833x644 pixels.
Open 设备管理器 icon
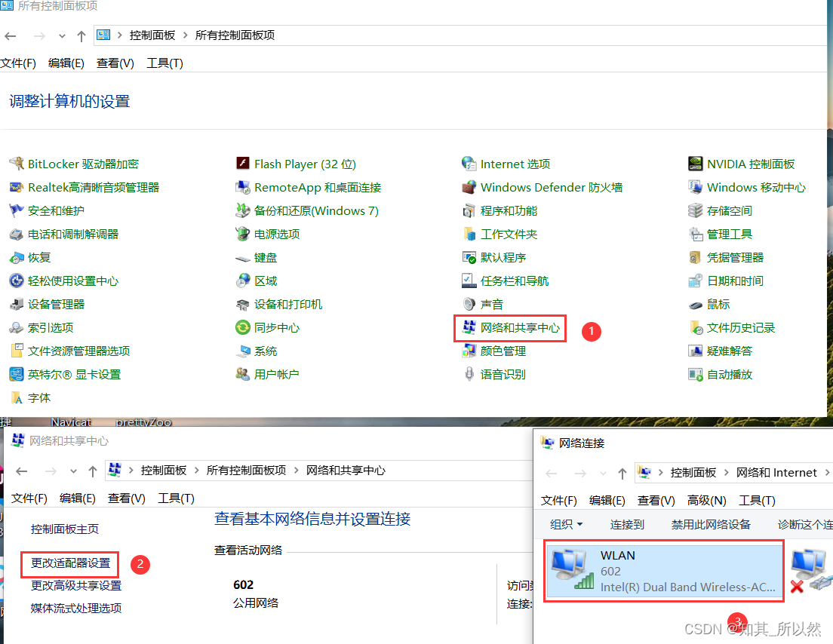(17, 304)
